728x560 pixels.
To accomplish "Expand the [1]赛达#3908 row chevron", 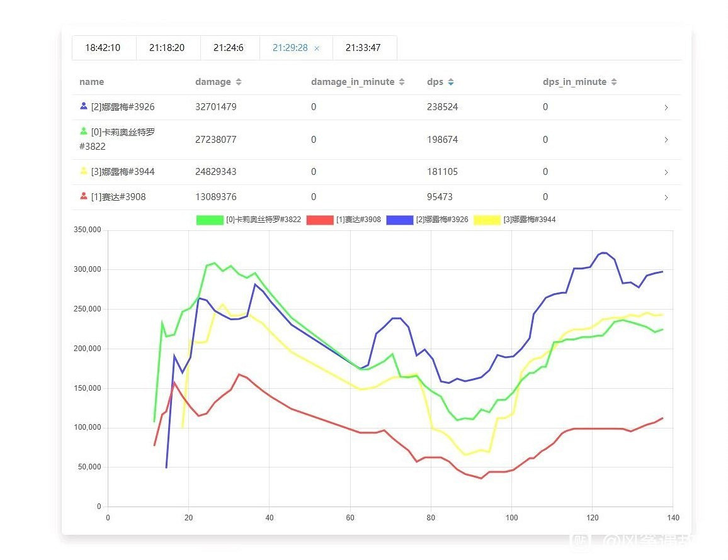I will [666, 197].
